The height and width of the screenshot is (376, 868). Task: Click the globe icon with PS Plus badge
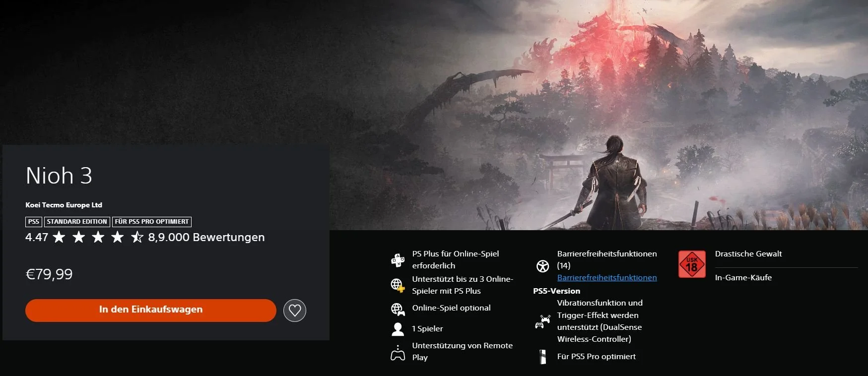pyautogui.click(x=398, y=285)
